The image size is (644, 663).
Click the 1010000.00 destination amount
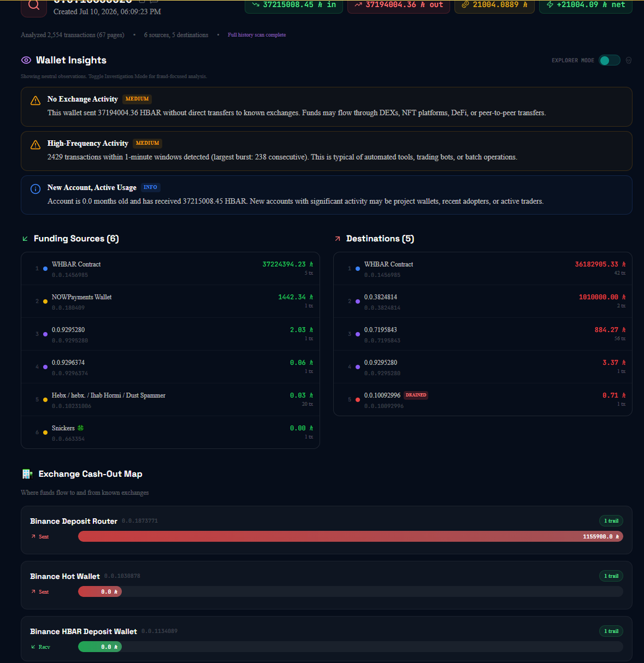[602, 297]
